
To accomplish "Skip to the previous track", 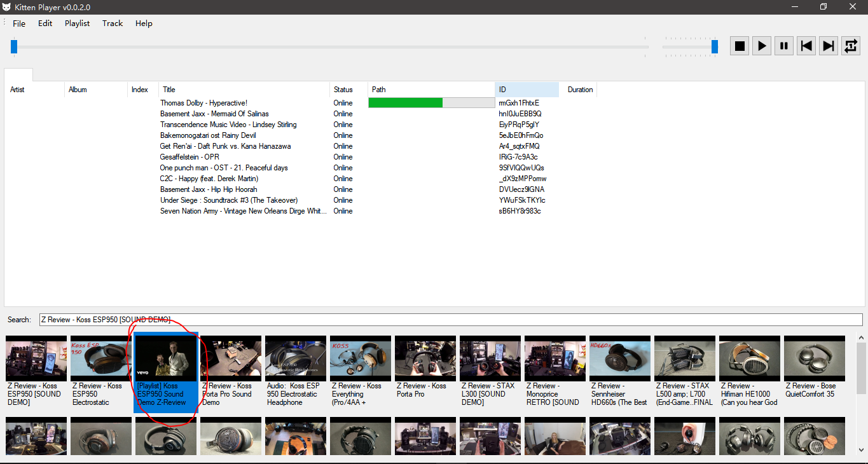I will (x=806, y=46).
